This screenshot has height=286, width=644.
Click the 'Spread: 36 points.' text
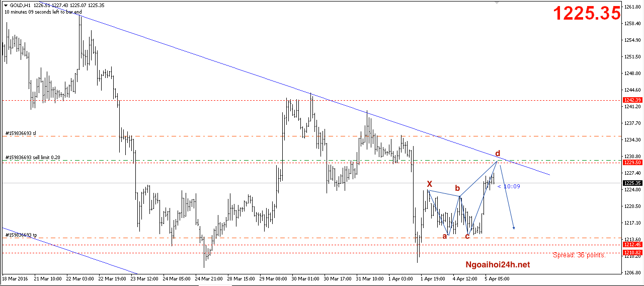coord(579,255)
